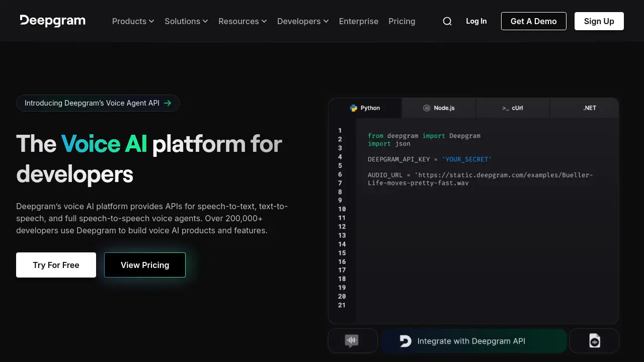
Task: Click the audio file icon at bottom right
Action: [x=594, y=341]
